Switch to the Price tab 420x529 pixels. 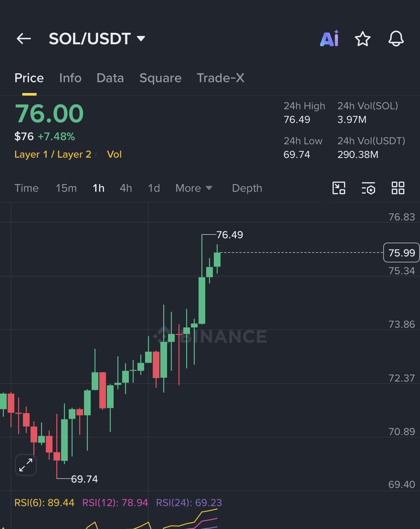[x=29, y=78]
